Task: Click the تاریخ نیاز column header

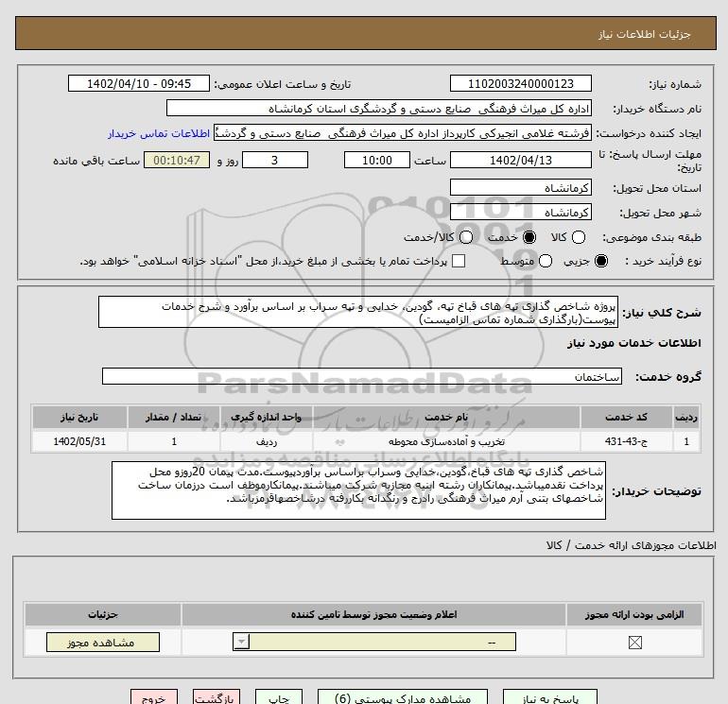Action: point(79,417)
